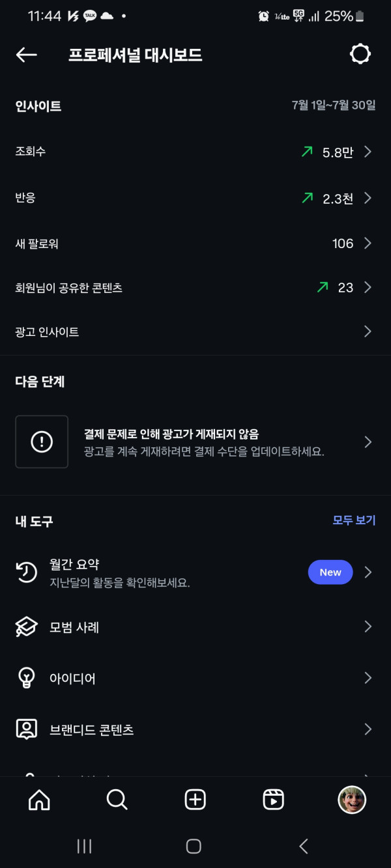
Task: Tap the branded content icon
Action: [27, 729]
